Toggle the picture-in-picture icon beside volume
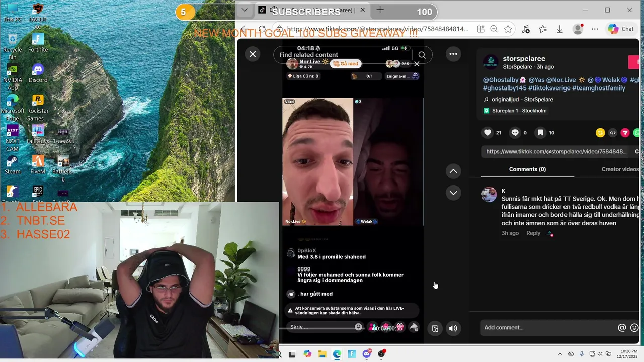 tap(435, 328)
